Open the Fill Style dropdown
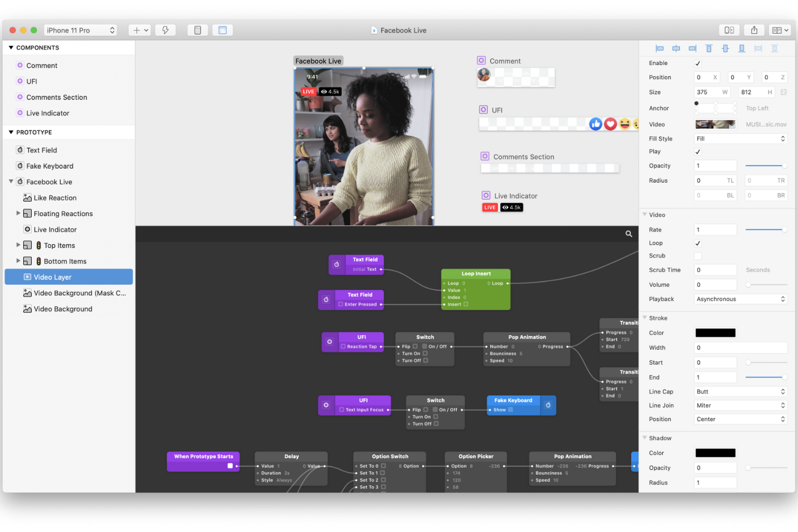The height and width of the screenshot is (532, 798). 741,139
